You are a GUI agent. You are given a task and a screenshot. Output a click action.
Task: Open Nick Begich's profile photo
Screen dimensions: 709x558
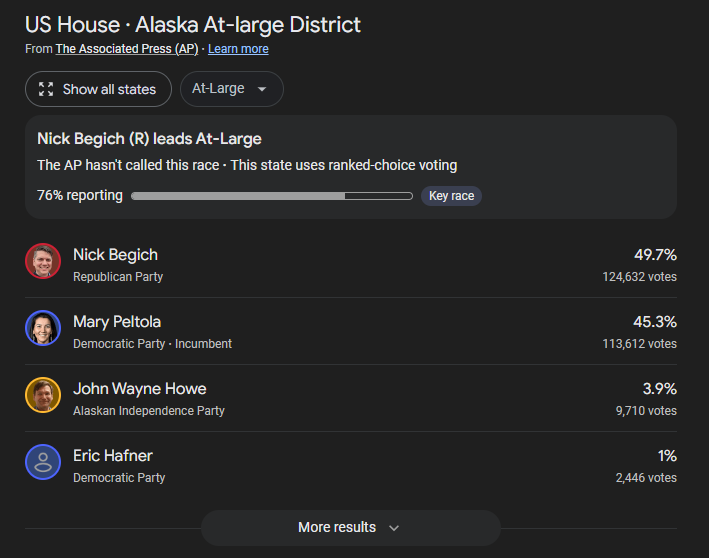(x=43, y=261)
